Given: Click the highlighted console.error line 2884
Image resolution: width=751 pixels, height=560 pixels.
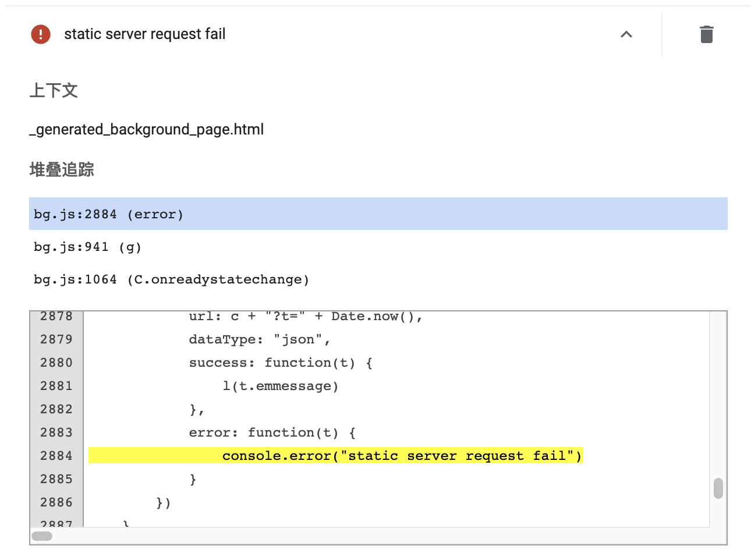Looking at the screenshot, I should tap(402, 456).
